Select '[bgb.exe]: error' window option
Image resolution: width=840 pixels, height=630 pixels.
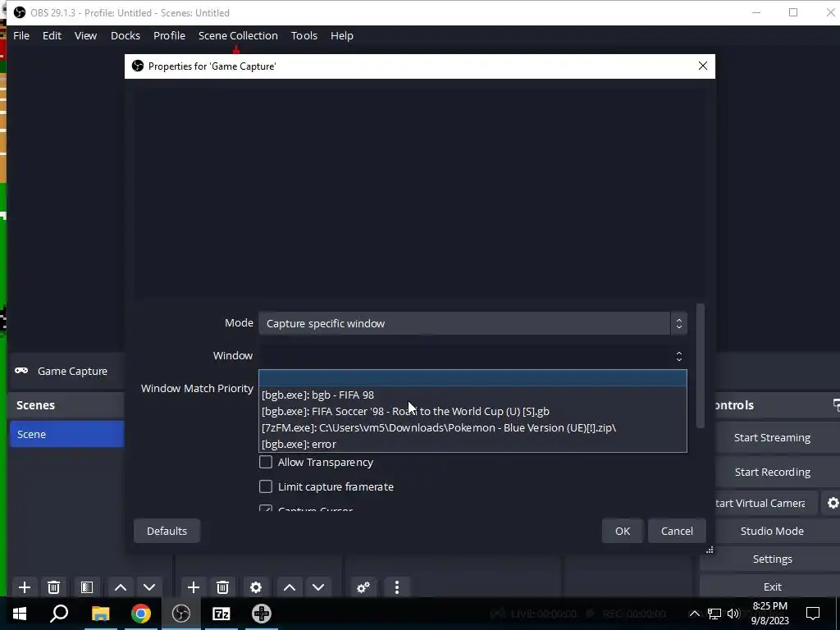(x=472, y=444)
